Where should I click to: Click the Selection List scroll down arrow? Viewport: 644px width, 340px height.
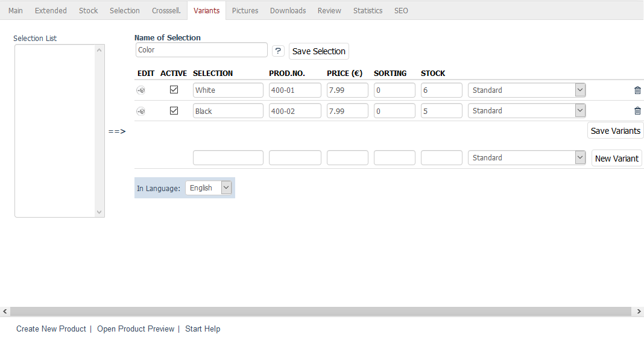point(99,212)
